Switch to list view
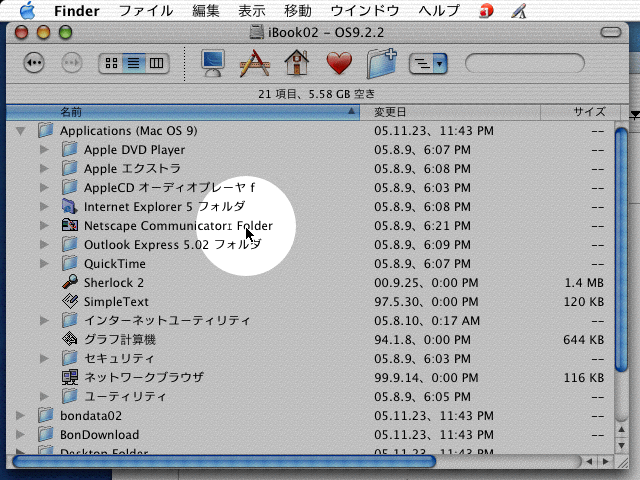The image size is (640, 480). (134, 63)
